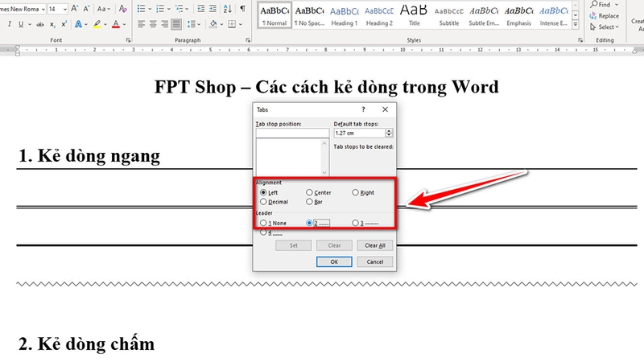The width and height of the screenshot is (644, 362).
Task: Center text in Paragraph group
Action: (153, 25)
